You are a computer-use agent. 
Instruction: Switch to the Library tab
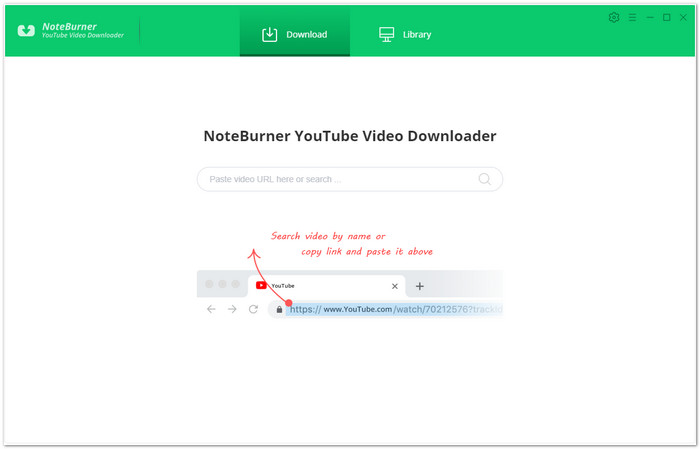click(x=405, y=34)
